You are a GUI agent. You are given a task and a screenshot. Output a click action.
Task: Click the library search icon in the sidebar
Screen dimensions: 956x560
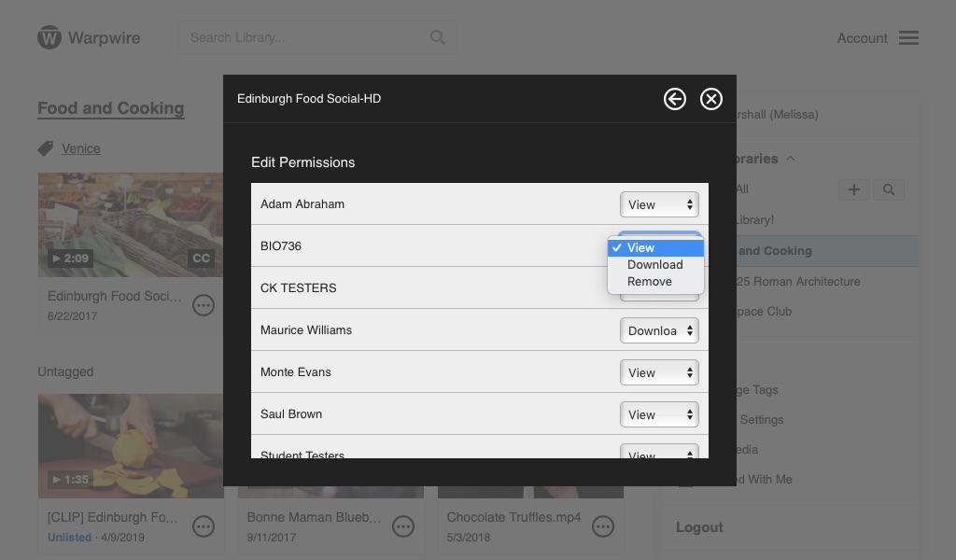pos(889,189)
